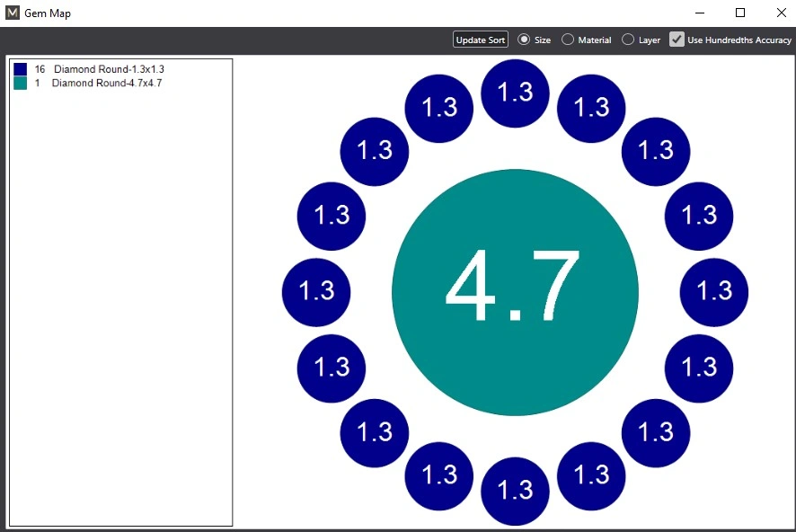Screen dimensions: 796x532
Task: Click teal swatch beside Diamond Round-4.7x4.7
Action: coord(21,84)
